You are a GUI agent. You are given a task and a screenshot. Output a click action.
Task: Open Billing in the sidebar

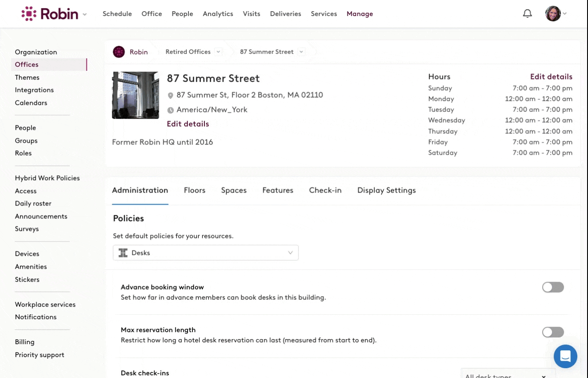24,342
